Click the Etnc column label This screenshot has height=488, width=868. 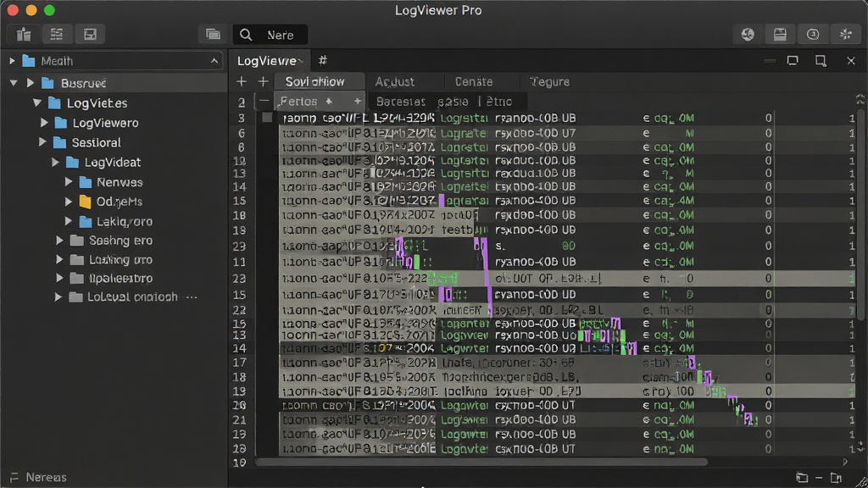point(499,102)
